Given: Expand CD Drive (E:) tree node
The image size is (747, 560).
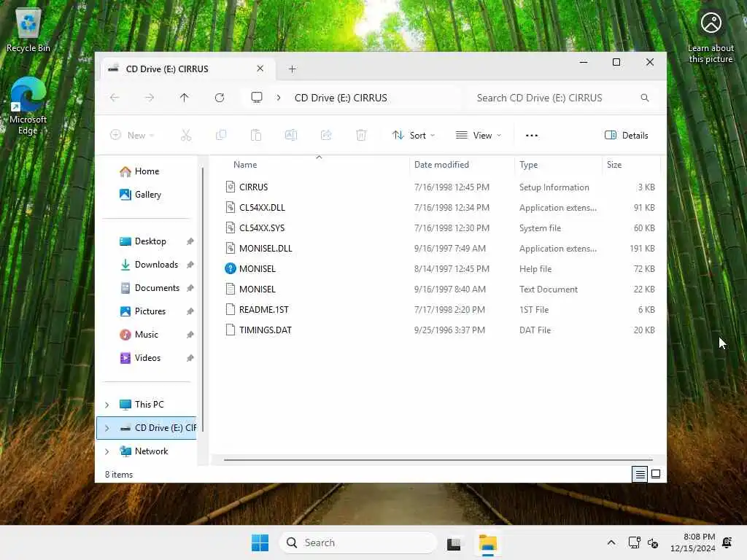Looking at the screenshot, I should pos(107,428).
